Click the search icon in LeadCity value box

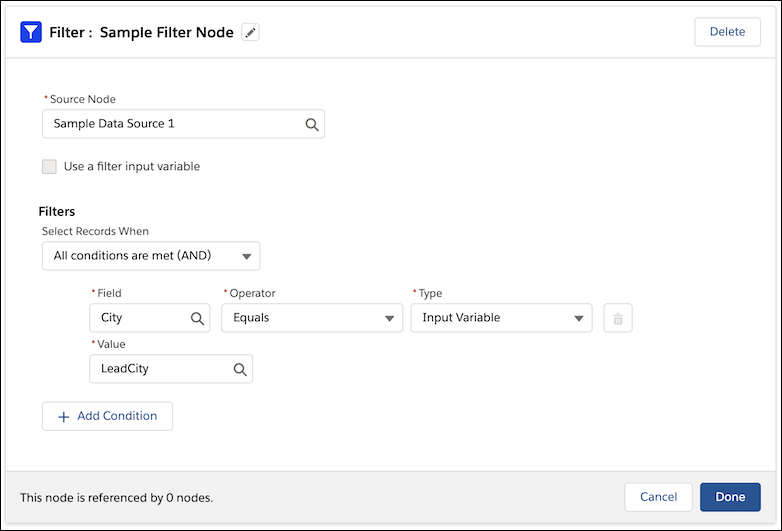(239, 369)
